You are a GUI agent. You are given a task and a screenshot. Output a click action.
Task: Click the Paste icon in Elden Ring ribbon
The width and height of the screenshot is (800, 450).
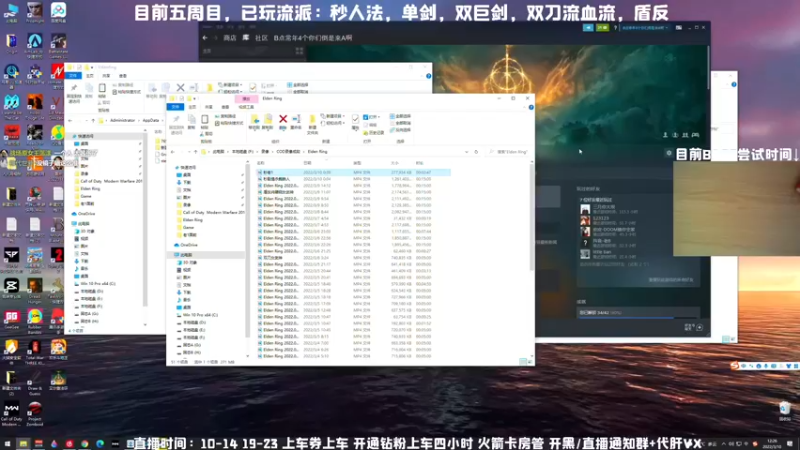tap(205, 120)
